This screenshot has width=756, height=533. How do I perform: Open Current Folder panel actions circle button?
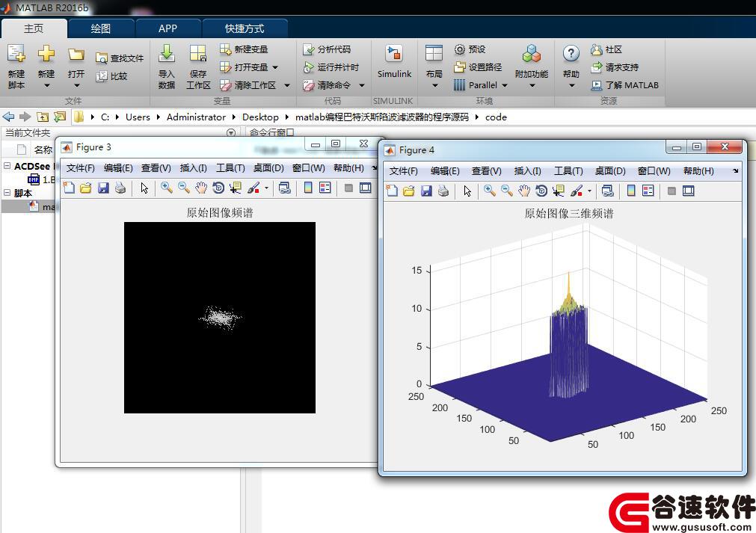click(231, 132)
